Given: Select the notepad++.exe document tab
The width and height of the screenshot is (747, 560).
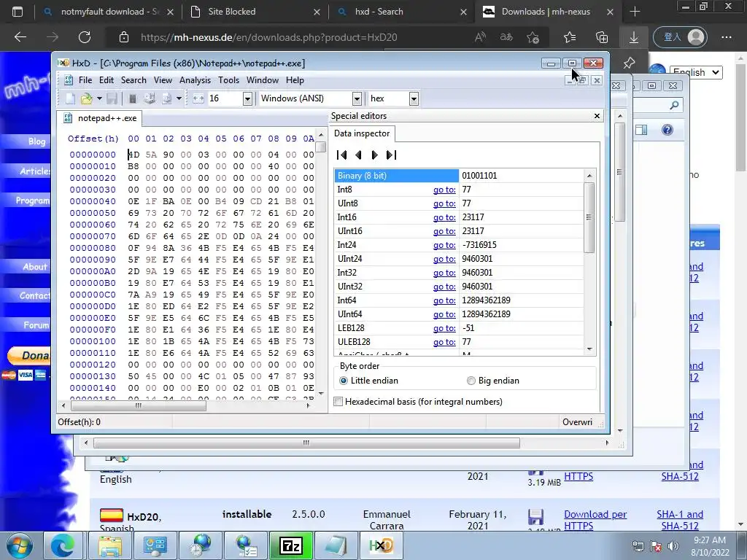Looking at the screenshot, I should coord(100,118).
